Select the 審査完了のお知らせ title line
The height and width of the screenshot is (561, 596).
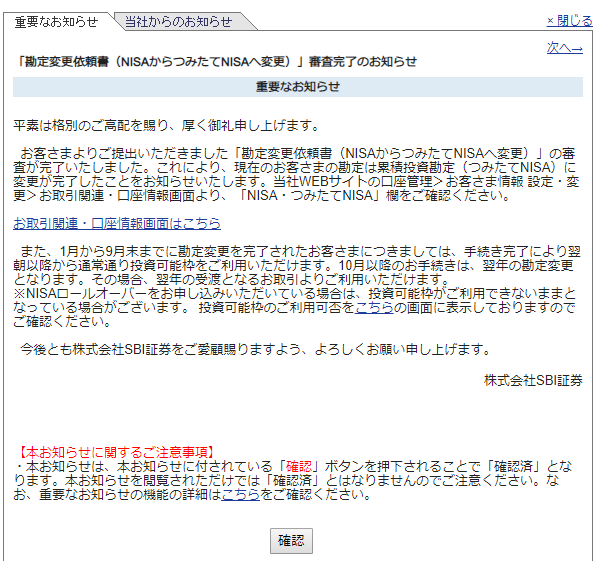tap(217, 61)
